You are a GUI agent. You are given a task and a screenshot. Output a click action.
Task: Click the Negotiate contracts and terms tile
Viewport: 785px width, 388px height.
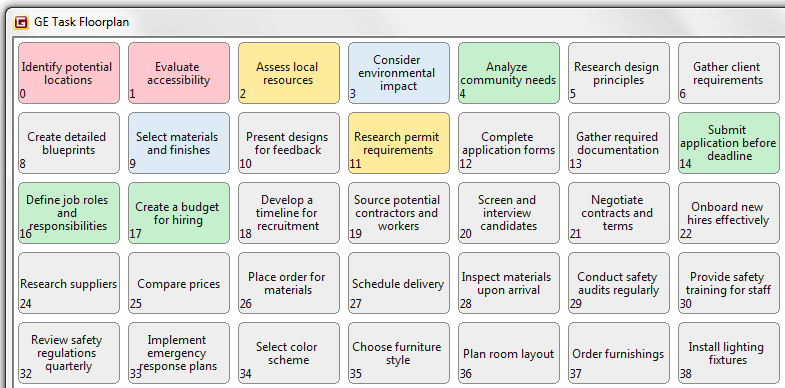coord(619,213)
